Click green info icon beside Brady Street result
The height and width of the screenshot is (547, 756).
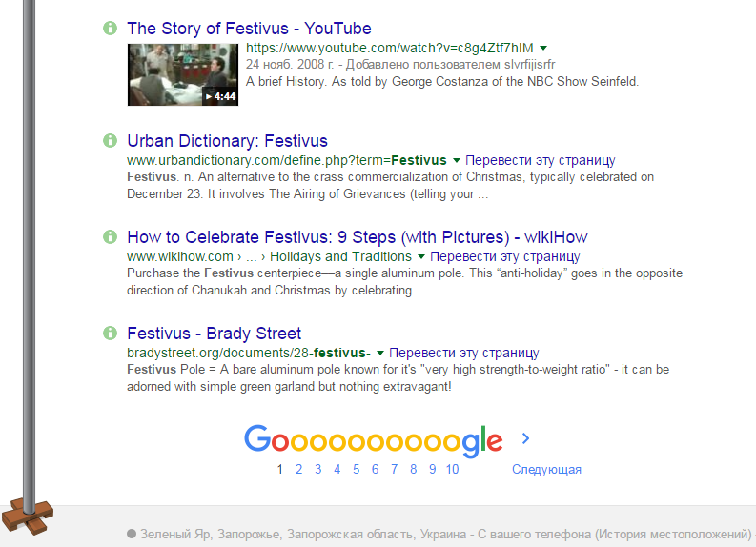(110, 333)
